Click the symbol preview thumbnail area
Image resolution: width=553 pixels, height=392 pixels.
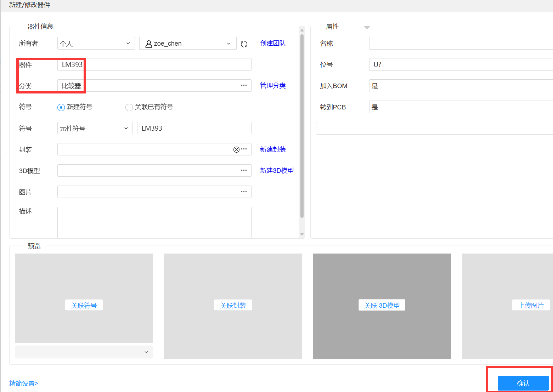point(84,298)
